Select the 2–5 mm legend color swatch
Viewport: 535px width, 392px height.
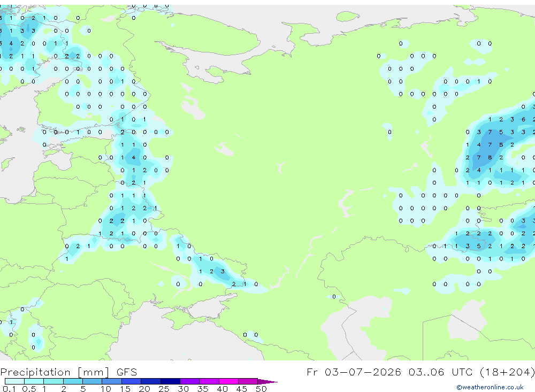73,381
